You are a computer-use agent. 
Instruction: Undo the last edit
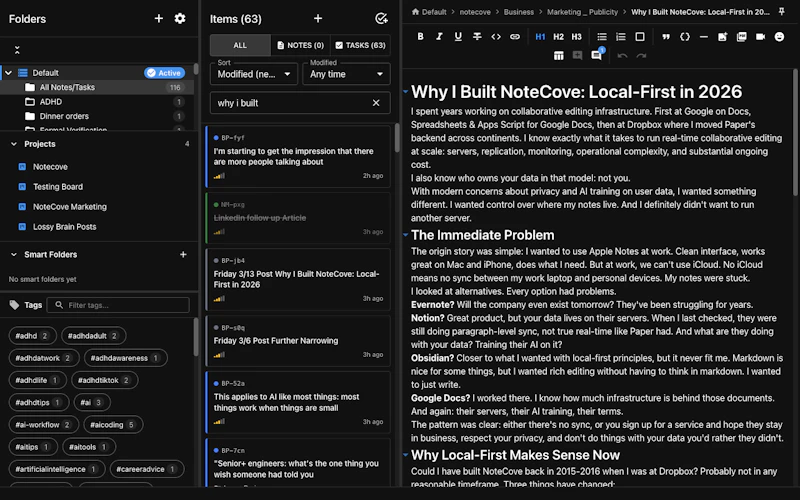(622, 55)
